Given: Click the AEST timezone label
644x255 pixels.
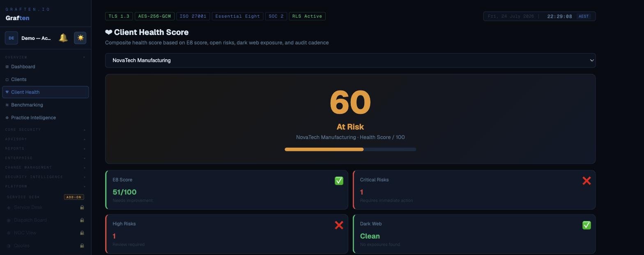Looking at the screenshot, I should point(584,16).
